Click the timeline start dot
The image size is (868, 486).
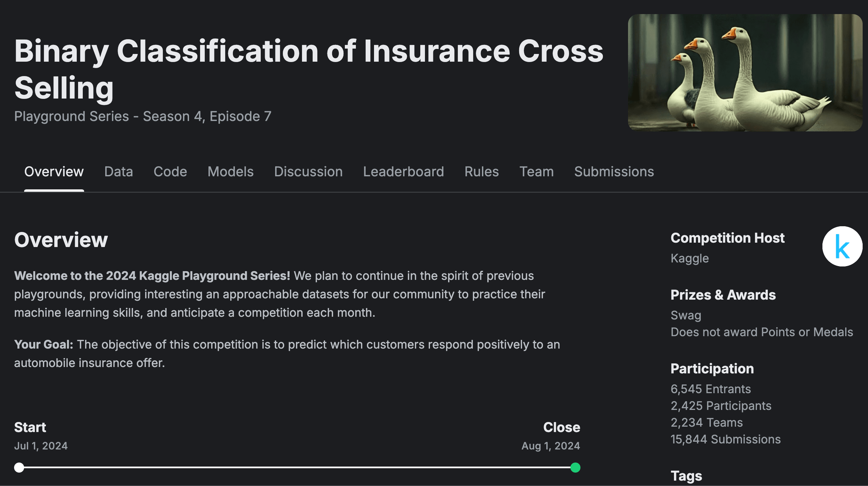tap(19, 468)
